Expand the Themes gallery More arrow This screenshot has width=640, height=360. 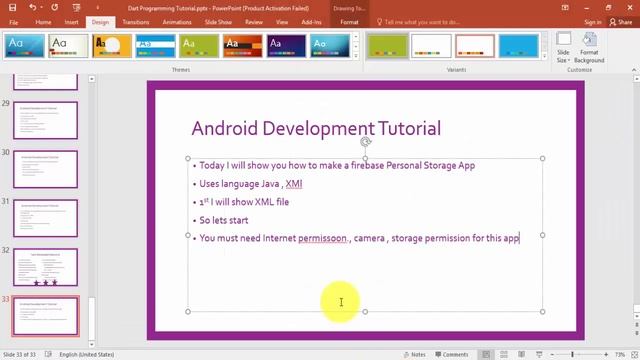coord(356,56)
